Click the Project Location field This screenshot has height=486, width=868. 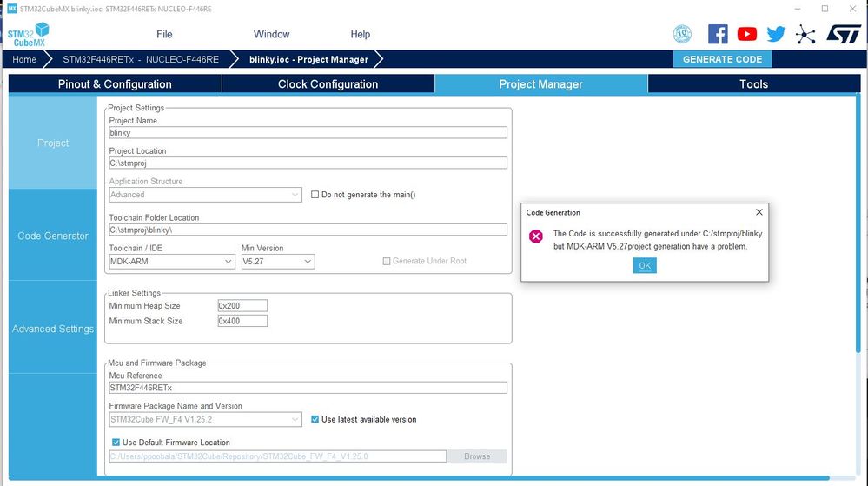pyautogui.click(x=308, y=163)
